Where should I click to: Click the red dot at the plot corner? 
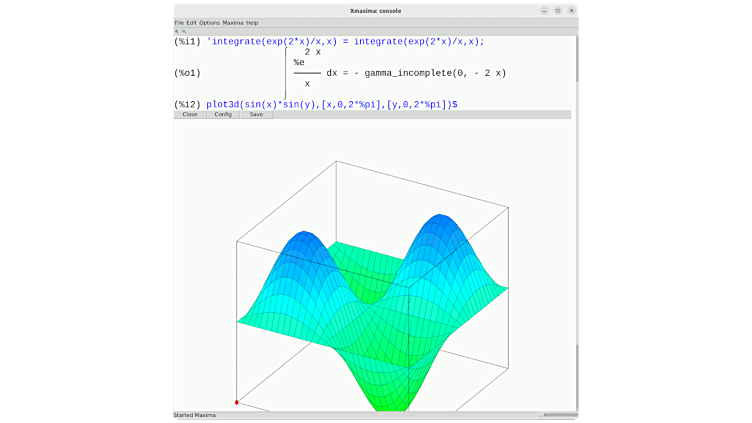pyautogui.click(x=237, y=402)
